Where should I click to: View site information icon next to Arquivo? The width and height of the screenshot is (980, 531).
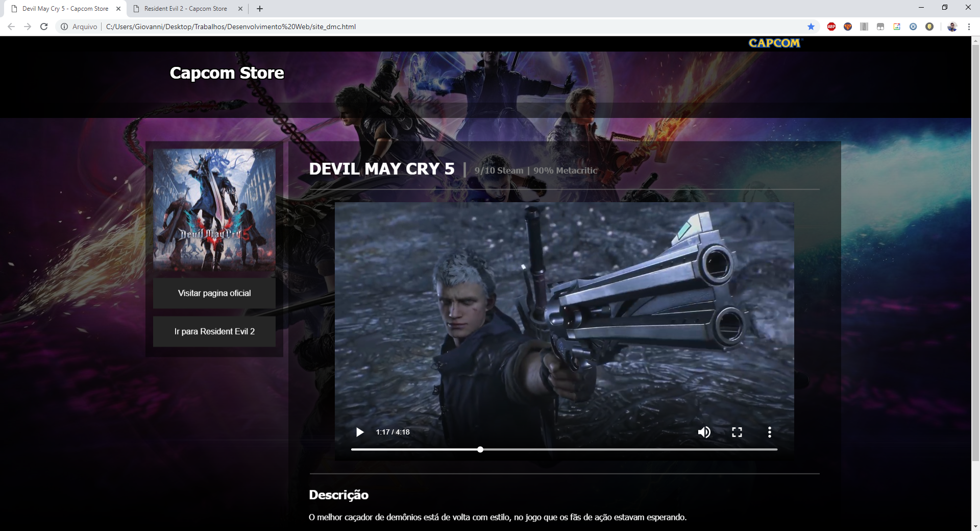[x=64, y=27]
